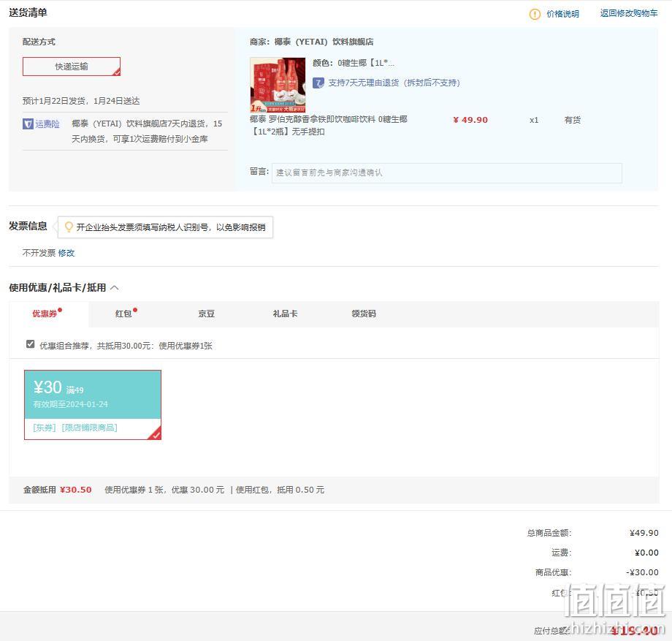
Task: Switch to the 礼品卡 tab
Action: (x=285, y=314)
